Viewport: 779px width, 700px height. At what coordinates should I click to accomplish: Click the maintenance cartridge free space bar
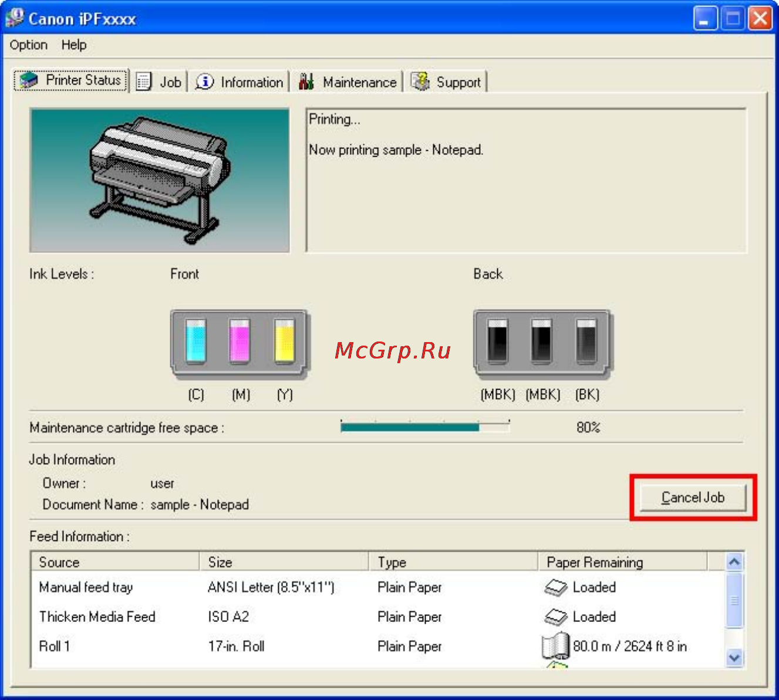(425, 427)
